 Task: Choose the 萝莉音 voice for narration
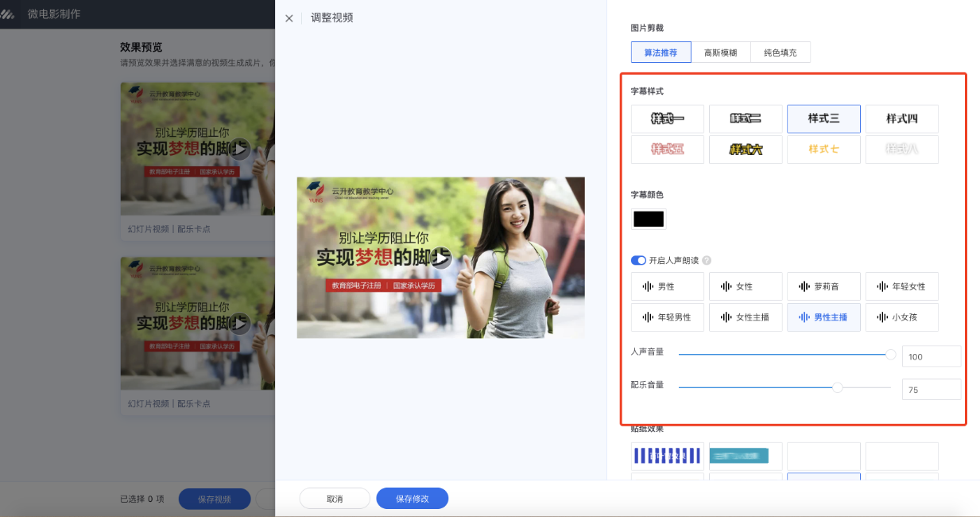pos(823,286)
